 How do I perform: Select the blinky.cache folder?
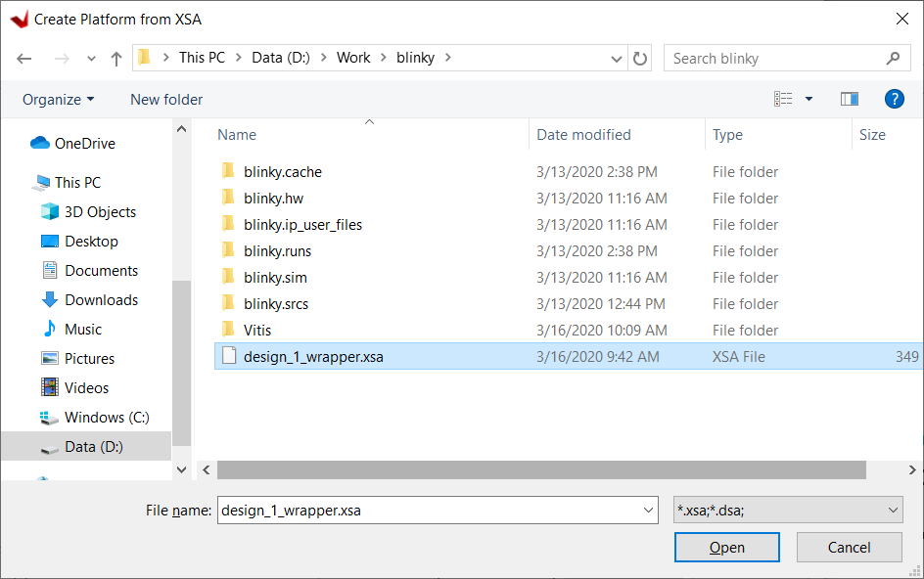[x=283, y=172]
